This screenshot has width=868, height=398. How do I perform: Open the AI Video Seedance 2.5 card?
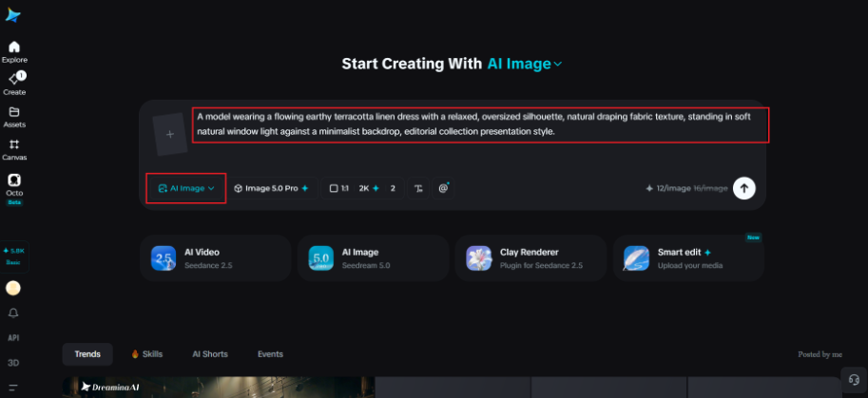point(216,258)
